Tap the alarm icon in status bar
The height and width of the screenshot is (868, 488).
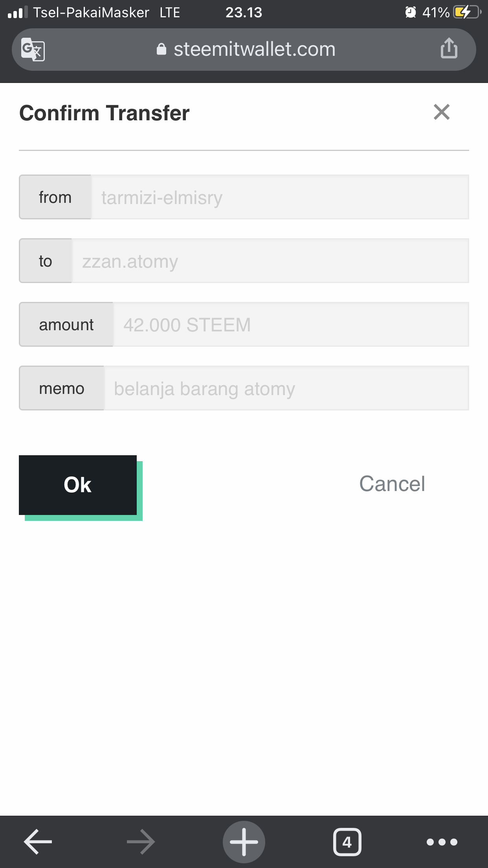[x=411, y=12]
